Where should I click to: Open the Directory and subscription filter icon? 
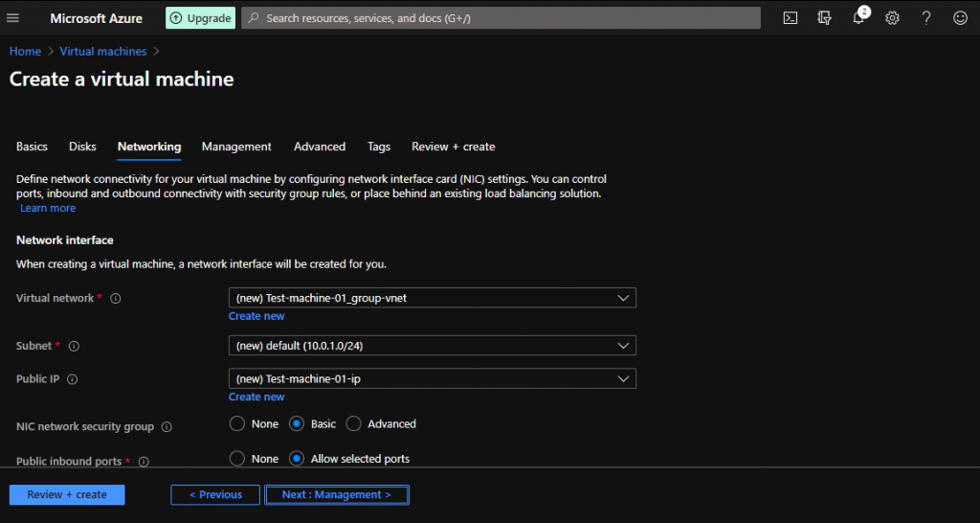(824, 18)
